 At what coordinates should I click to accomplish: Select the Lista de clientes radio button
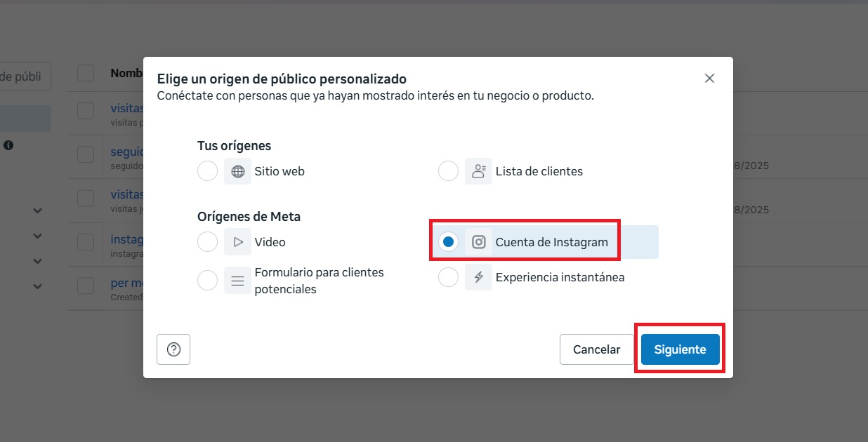tap(448, 171)
